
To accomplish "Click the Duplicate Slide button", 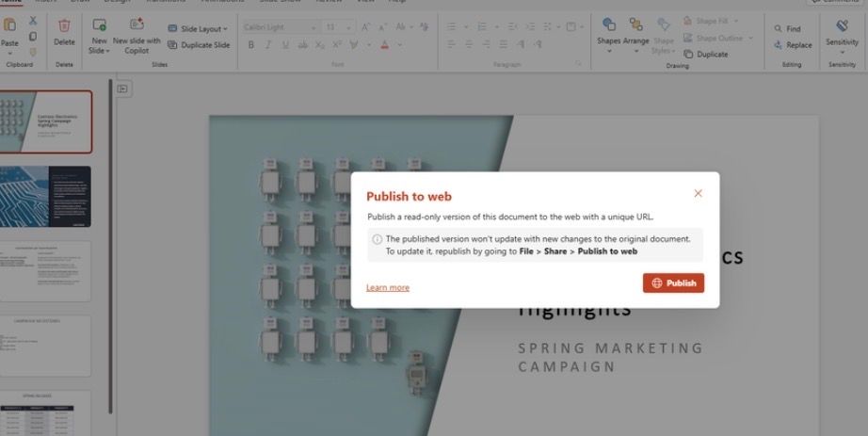I will click(199, 45).
